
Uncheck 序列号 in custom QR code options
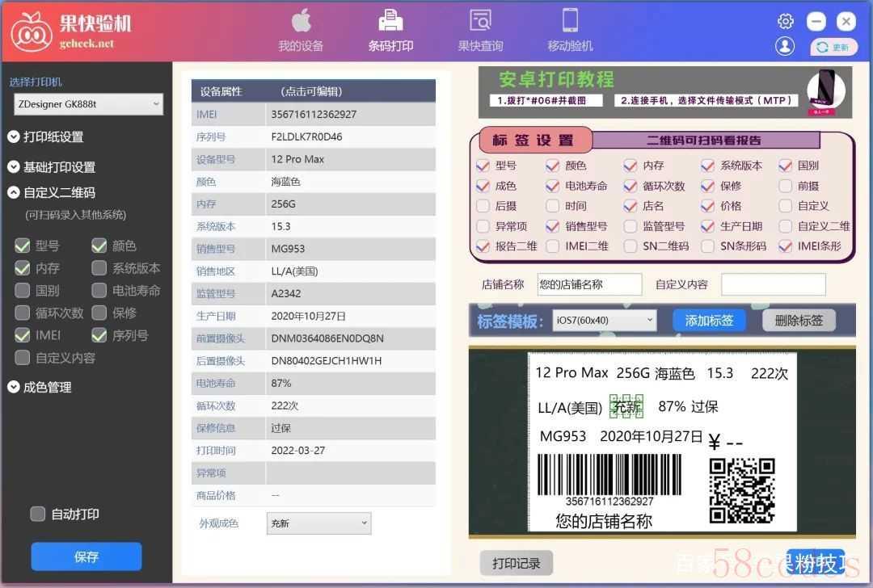coord(99,335)
